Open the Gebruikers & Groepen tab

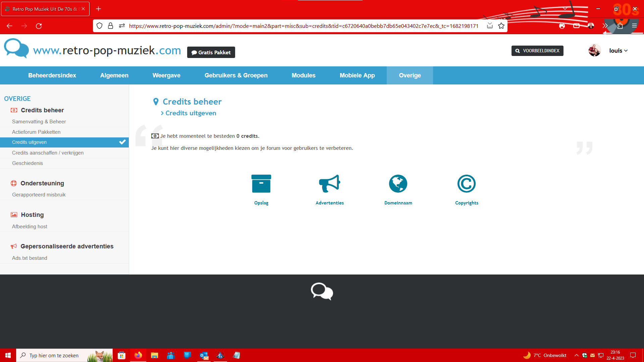coord(236,75)
